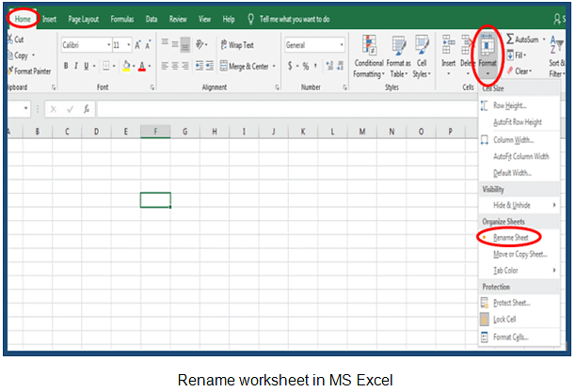Apply red Font Color
Viewport: 576px width, 392px height.
point(142,66)
